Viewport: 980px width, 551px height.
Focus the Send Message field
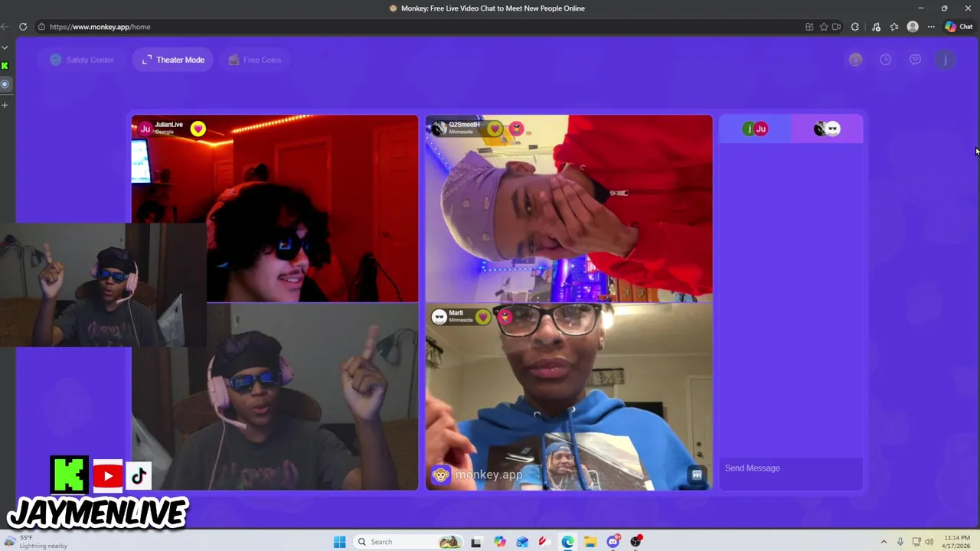tap(791, 468)
